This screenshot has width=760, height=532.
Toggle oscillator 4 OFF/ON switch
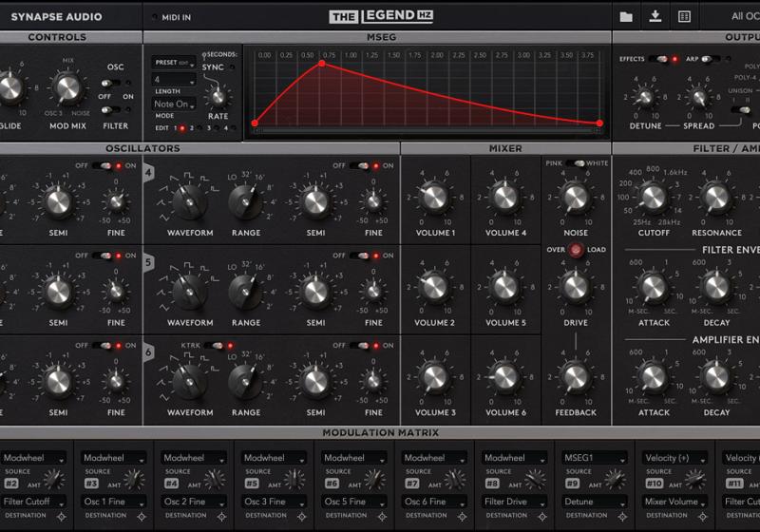coord(360,165)
